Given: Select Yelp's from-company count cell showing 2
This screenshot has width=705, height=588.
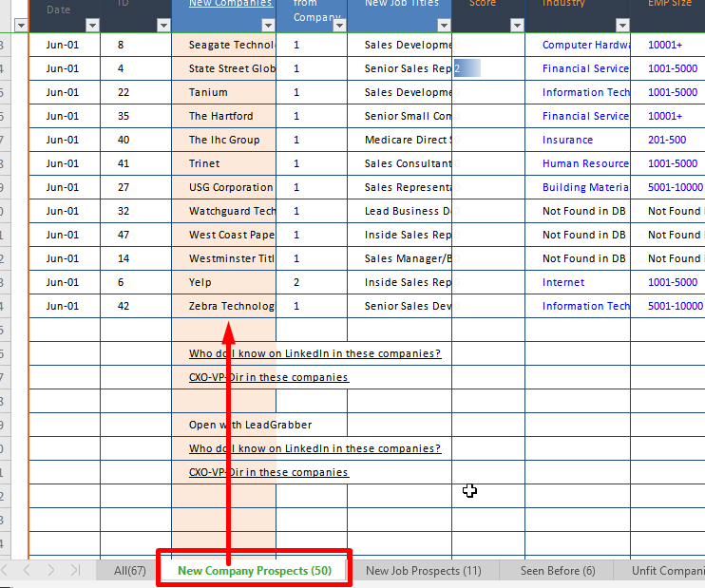Looking at the screenshot, I should pyautogui.click(x=312, y=282).
